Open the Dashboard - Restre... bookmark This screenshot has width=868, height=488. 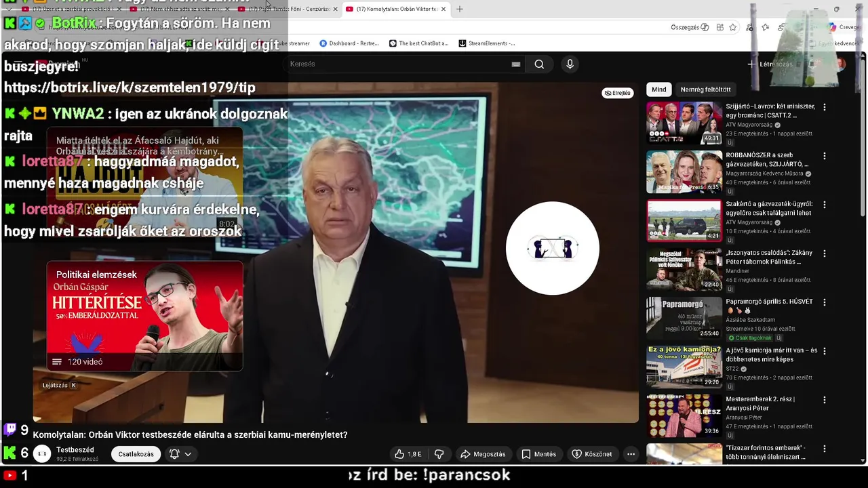coord(349,43)
